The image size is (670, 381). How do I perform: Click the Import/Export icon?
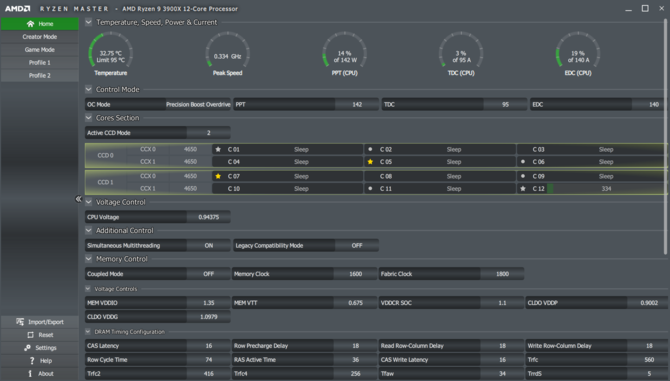click(20, 322)
